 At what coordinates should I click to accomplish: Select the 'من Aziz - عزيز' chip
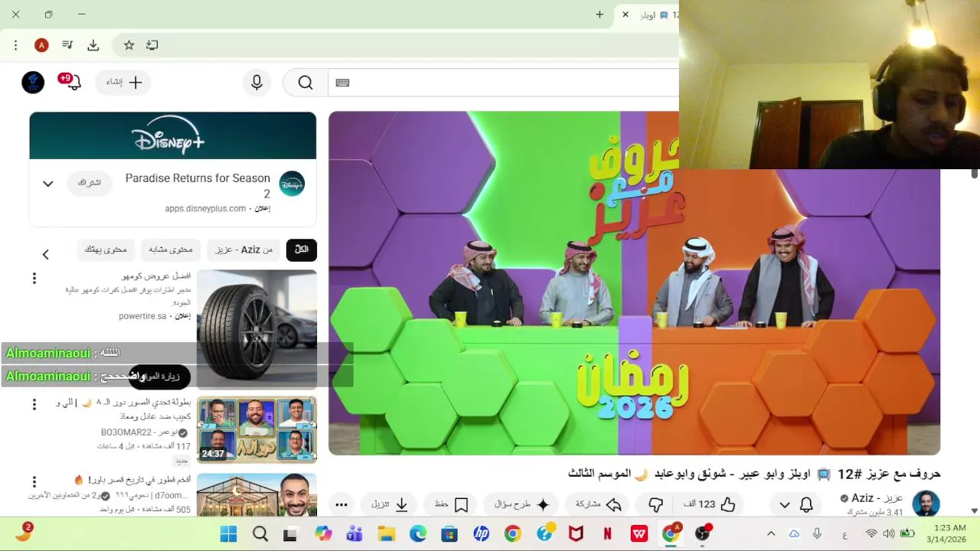243,249
